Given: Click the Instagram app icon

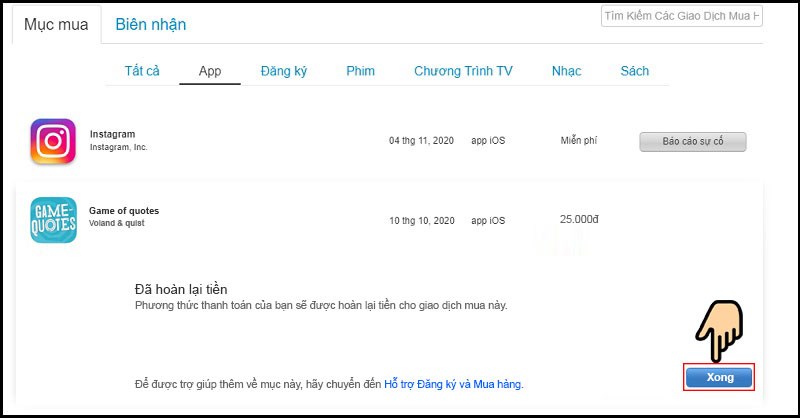Looking at the screenshot, I should 53,141.
